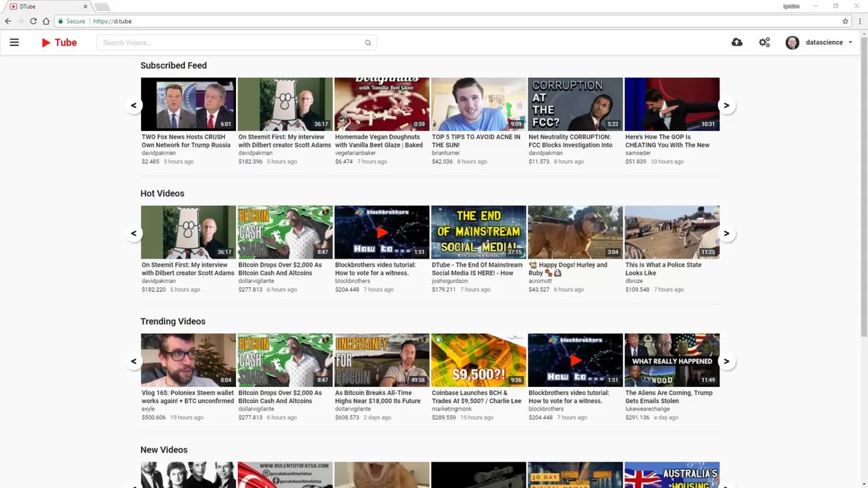The image size is (868, 488).
Task: Open Fox News Hosts video thumbnail
Action: click(x=189, y=104)
